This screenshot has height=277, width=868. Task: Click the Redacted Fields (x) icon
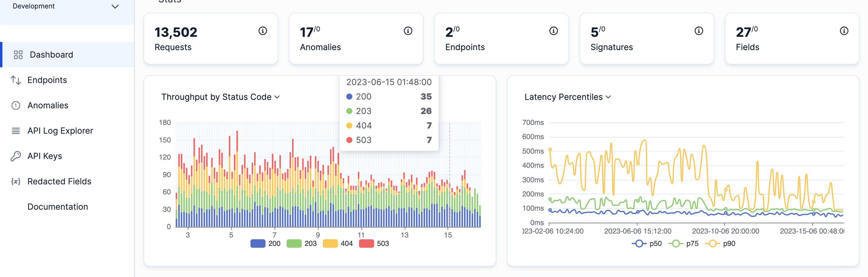pos(16,181)
